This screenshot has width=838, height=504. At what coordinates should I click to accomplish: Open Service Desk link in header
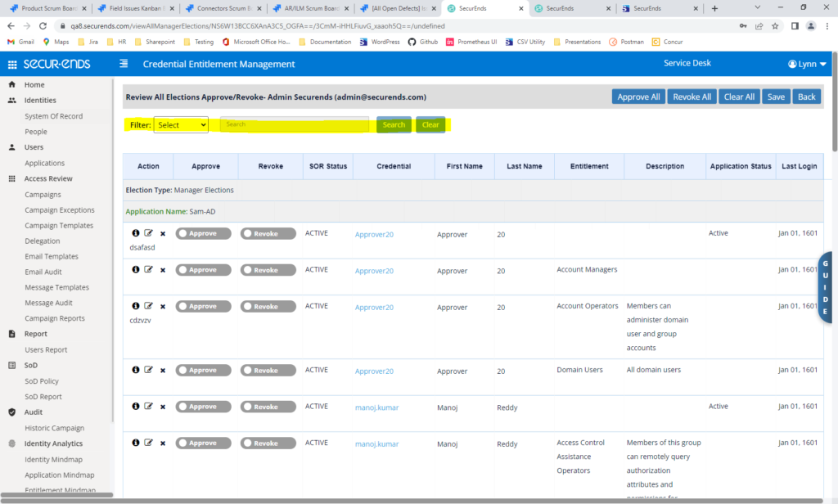coord(687,63)
